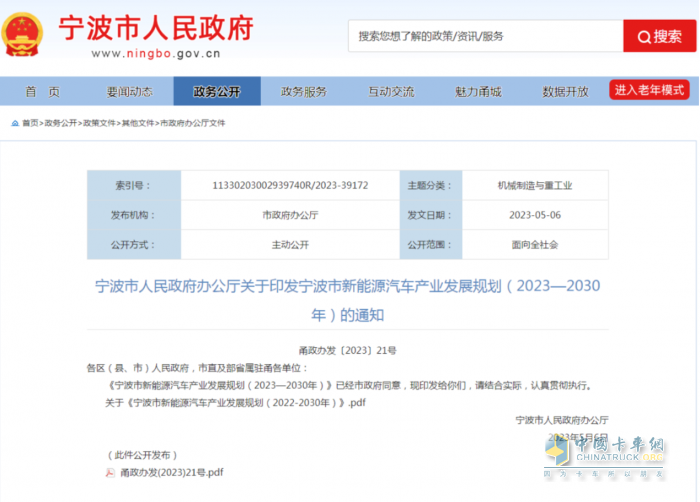Open the 要闻动态 navigation item
700x502 pixels.
click(130, 91)
